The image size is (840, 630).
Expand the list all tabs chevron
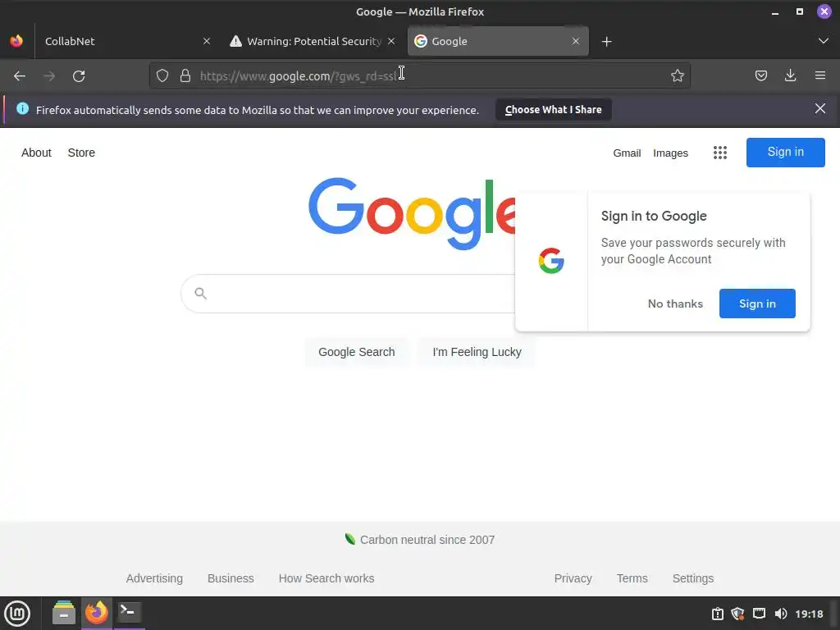[x=823, y=41]
